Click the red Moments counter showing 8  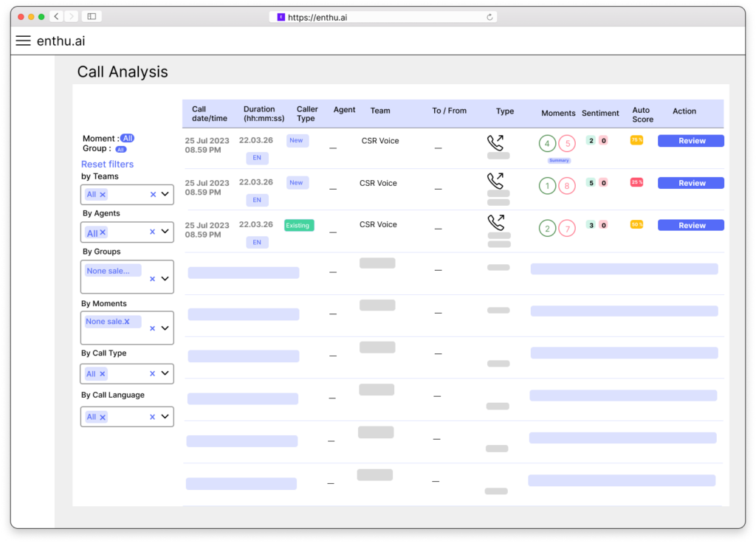click(568, 185)
